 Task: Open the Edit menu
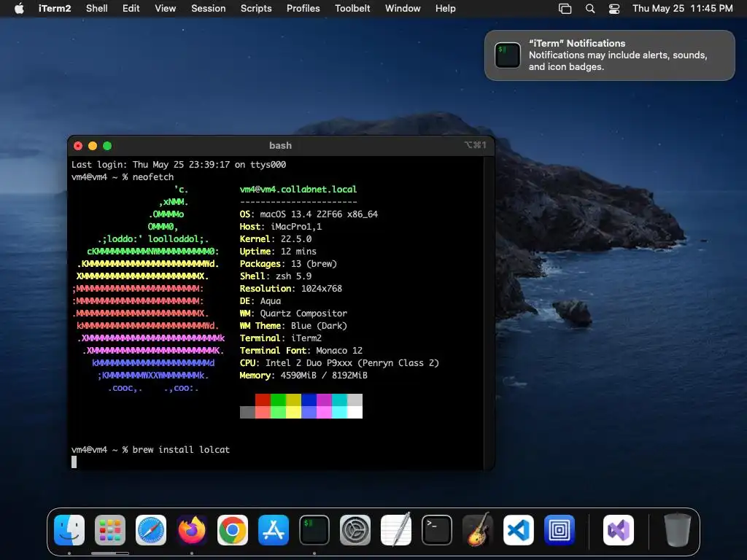point(131,9)
